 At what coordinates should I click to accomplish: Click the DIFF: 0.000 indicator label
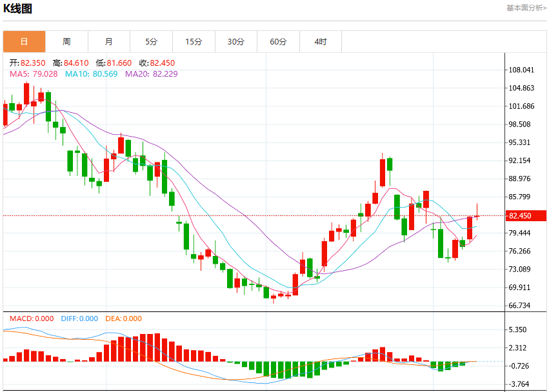click(x=79, y=318)
